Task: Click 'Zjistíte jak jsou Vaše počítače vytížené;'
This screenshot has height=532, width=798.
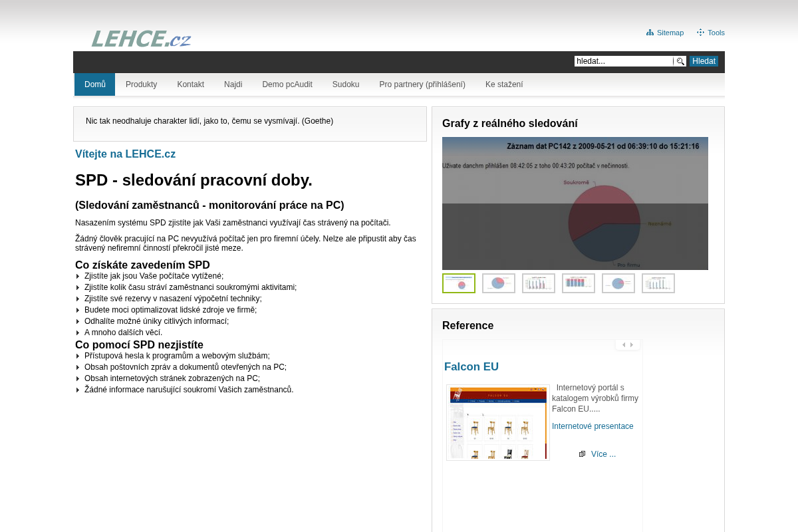Action: 154,276
